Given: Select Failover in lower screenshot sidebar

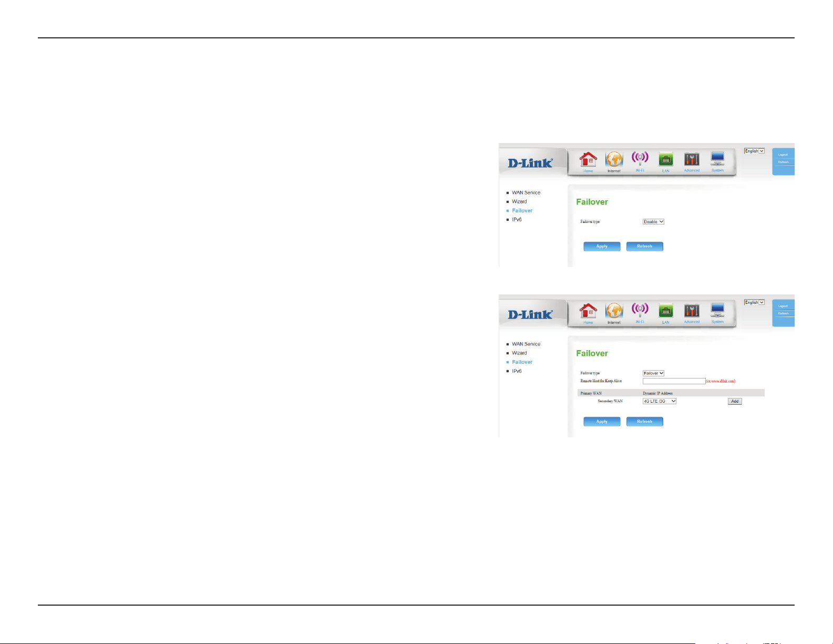Looking at the screenshot, I should click(x=522, y=362).
